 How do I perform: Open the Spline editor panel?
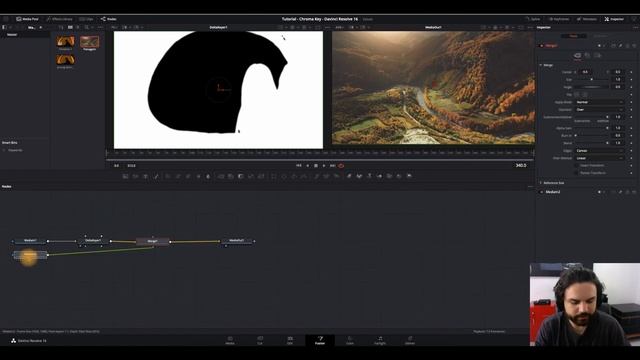pos(533,19)
